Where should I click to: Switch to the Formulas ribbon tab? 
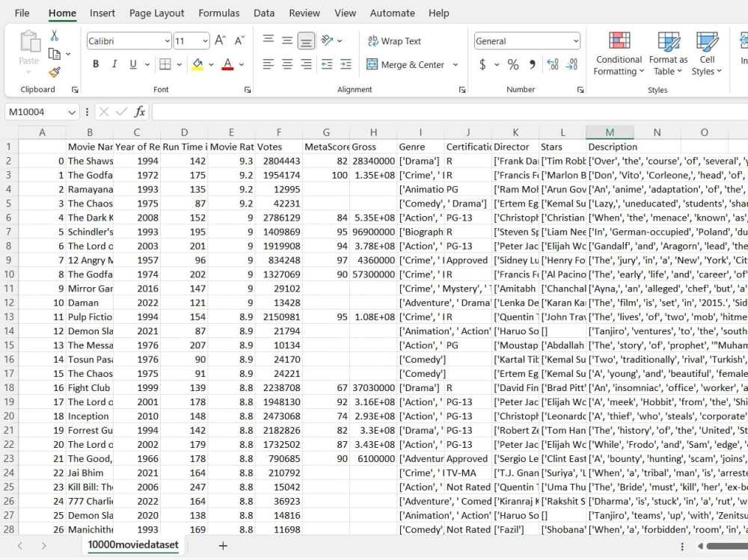point(218,13)
